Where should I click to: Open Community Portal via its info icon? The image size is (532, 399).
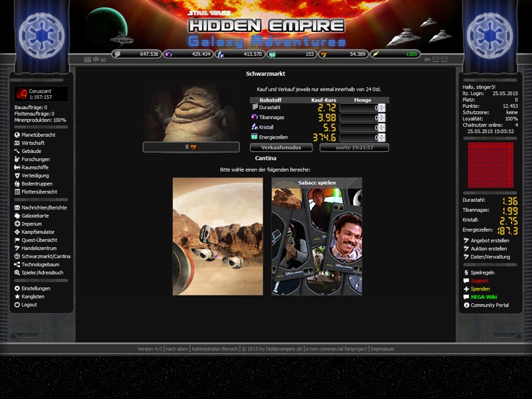466,305
